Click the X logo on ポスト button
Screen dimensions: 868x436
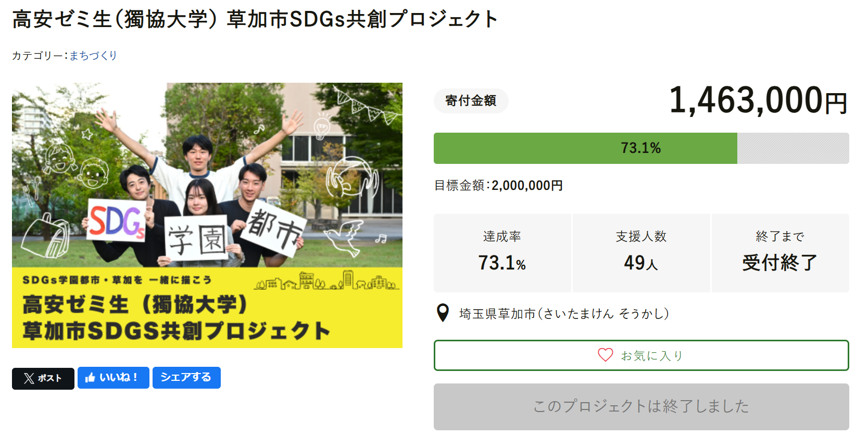(x=29, y=378)
